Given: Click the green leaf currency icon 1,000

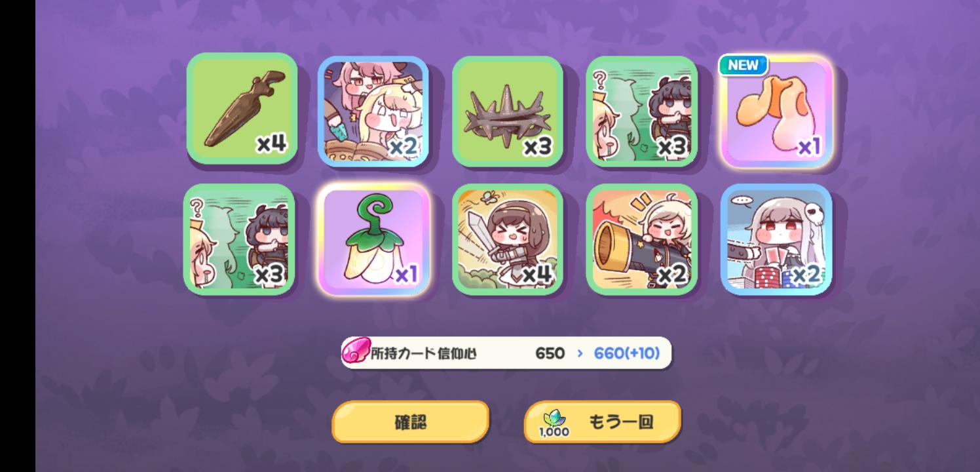Looking at the screenshot, I should [554, 423].
